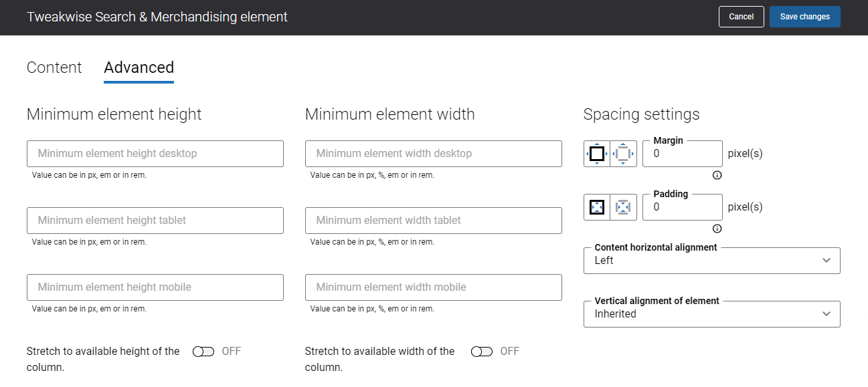868x387 pixels.
Task: Click the info icon below Margin field
Action: [717, 175]
